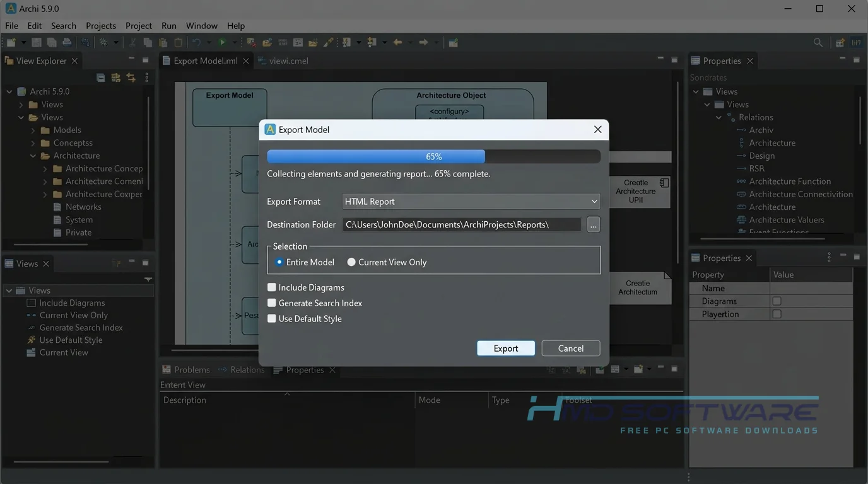Close the Views panel tab
The height and width of the screenshot is (484, 868).
46,263
